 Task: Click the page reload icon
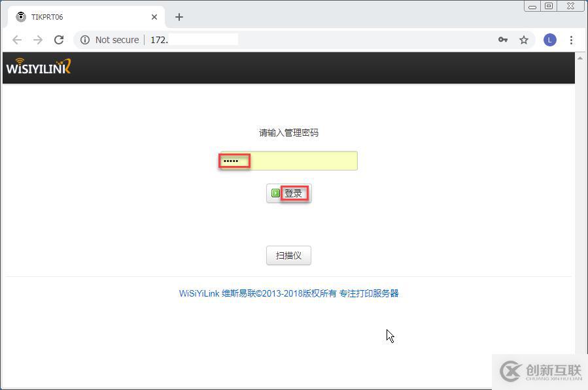point(59,39)
